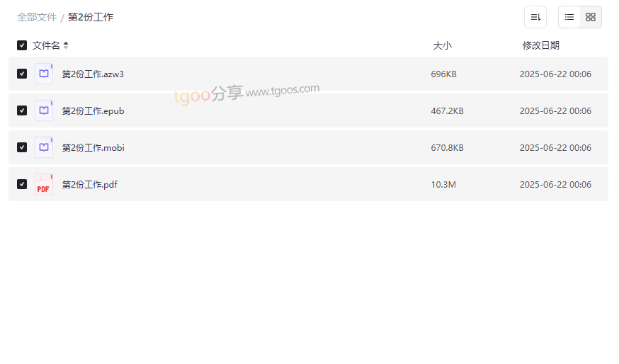Switch to grid view layout
619x364 pixels.
click(x=591, y=17)
